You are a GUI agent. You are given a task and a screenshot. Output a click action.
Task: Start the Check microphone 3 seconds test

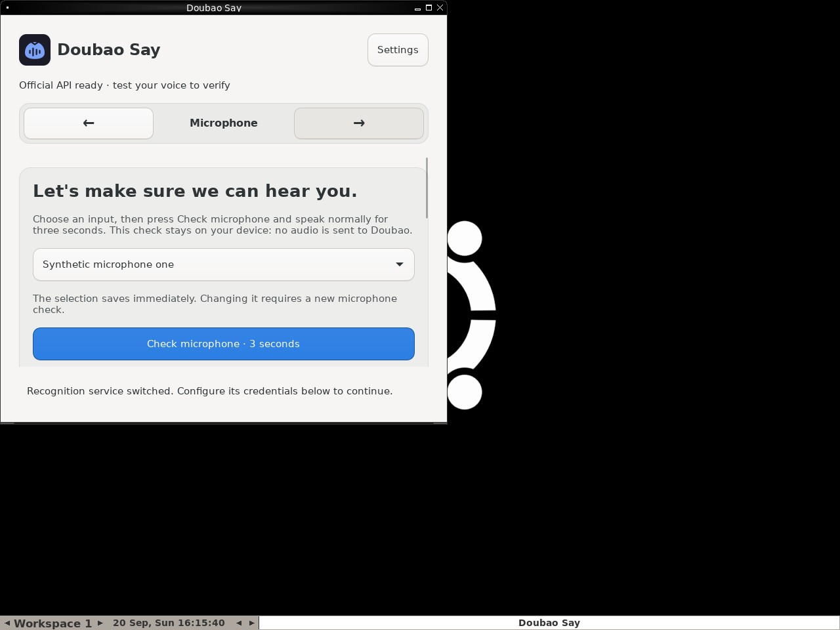coord(224,344)
